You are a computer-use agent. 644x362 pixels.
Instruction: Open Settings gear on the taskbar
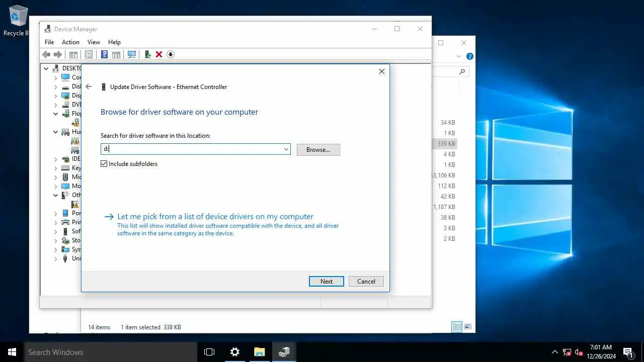(234, 352)
